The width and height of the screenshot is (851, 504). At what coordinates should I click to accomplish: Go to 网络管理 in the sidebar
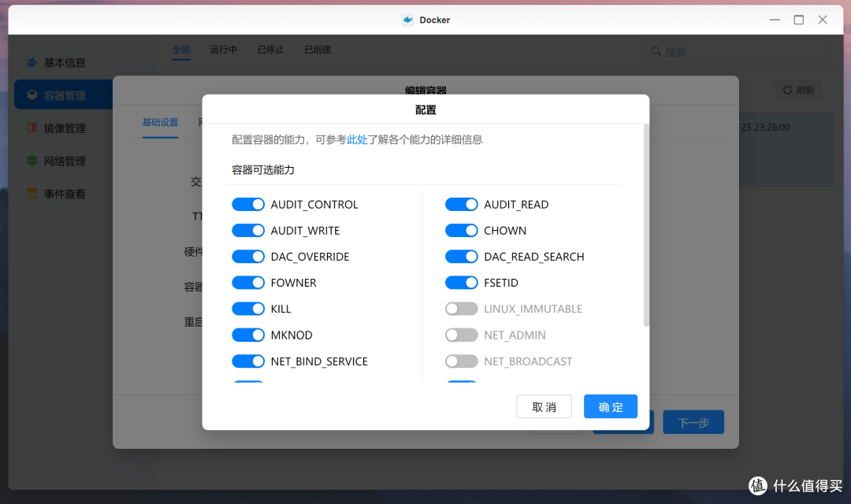coord(64,161)
